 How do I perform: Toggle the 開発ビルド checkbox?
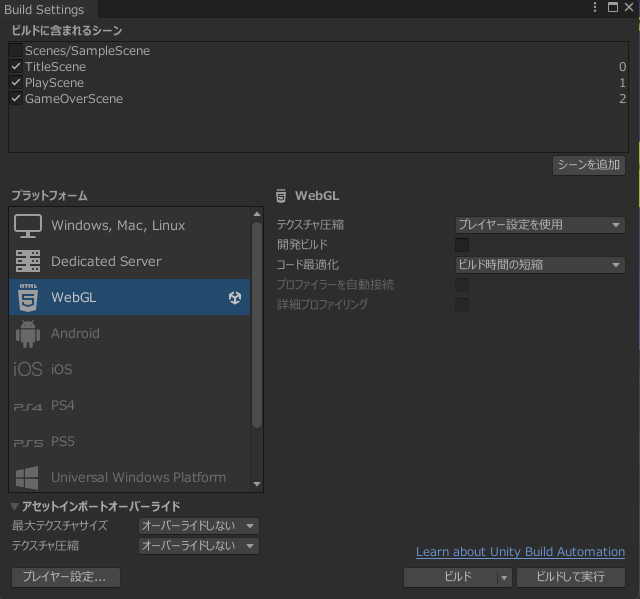tap(462, 245)
